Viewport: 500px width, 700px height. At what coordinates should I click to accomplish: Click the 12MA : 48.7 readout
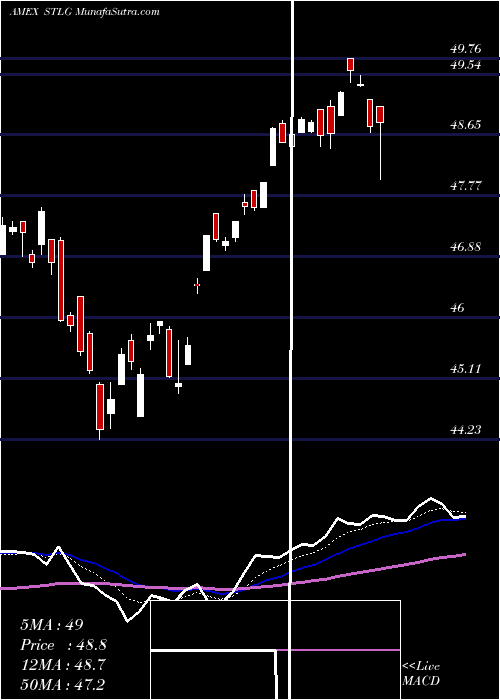tap(62, 665)
